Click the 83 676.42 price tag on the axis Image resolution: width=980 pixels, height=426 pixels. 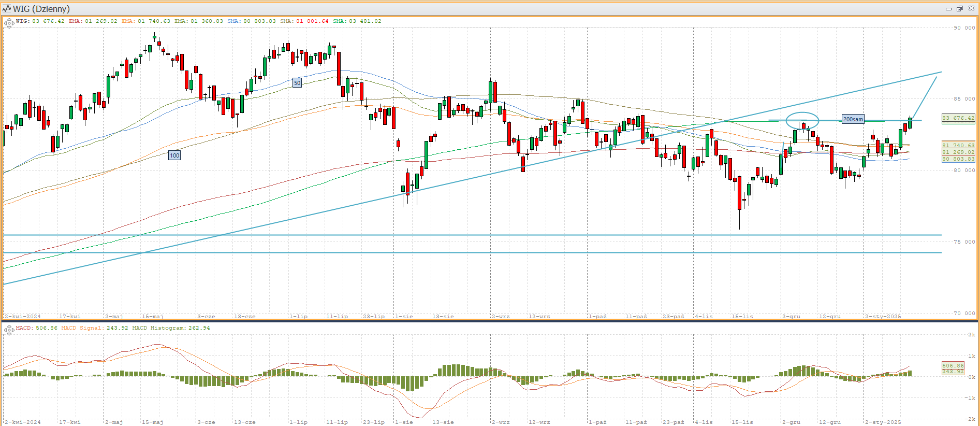coord(958,118)
